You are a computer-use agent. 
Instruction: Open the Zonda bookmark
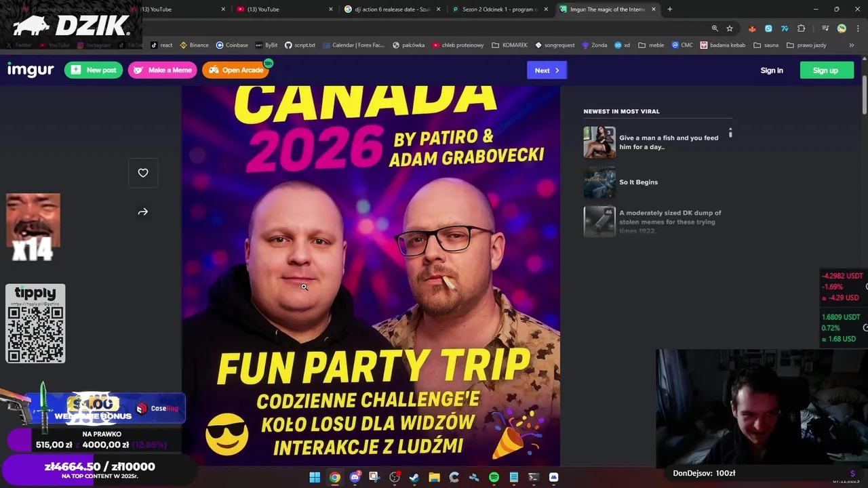595,45
